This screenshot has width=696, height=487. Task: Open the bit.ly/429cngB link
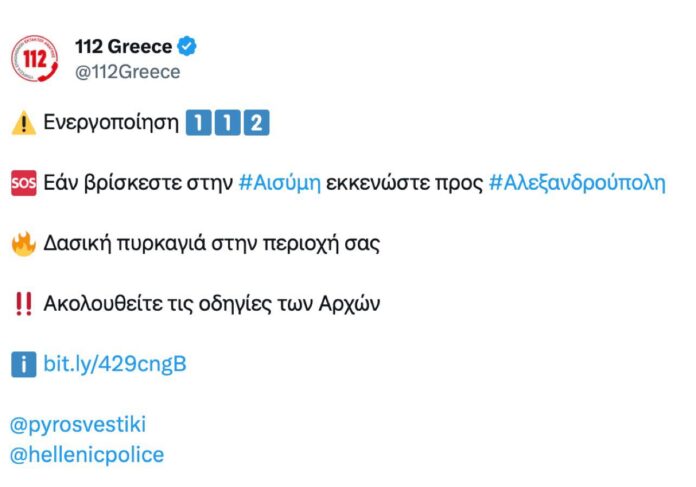115,364
